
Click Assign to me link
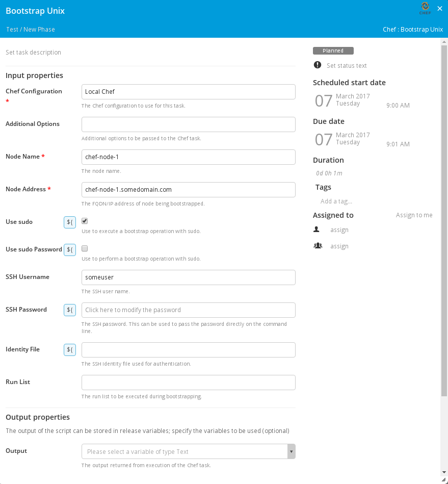pos(414,215)
